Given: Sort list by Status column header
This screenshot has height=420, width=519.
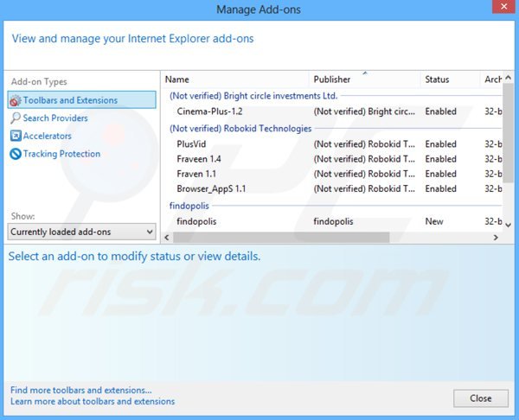Looking at the screenshot, I should tap(450, 80).
